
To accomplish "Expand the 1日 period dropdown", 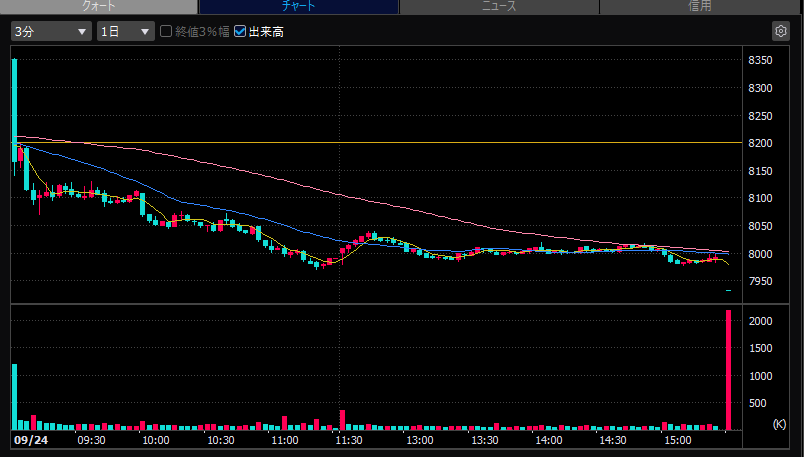I will coord(126,31).
